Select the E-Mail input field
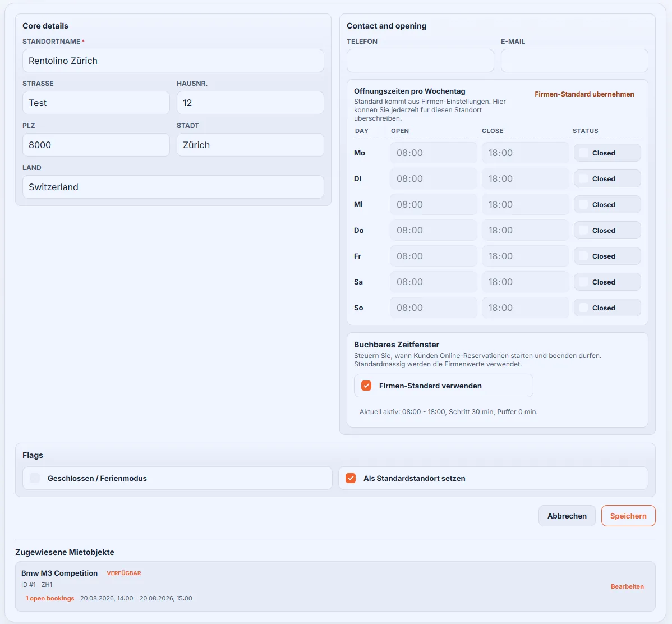The height and width of the screenshot is (624, 672). click(574, 61)
